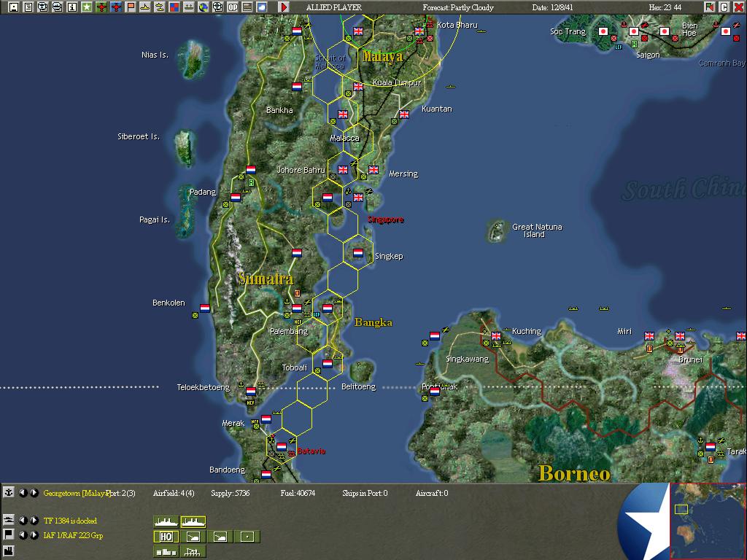Click the factory industry icon at bottom left
Viewport: 747px width, 560px height.
pyautogui.click(x=9, y=551)
